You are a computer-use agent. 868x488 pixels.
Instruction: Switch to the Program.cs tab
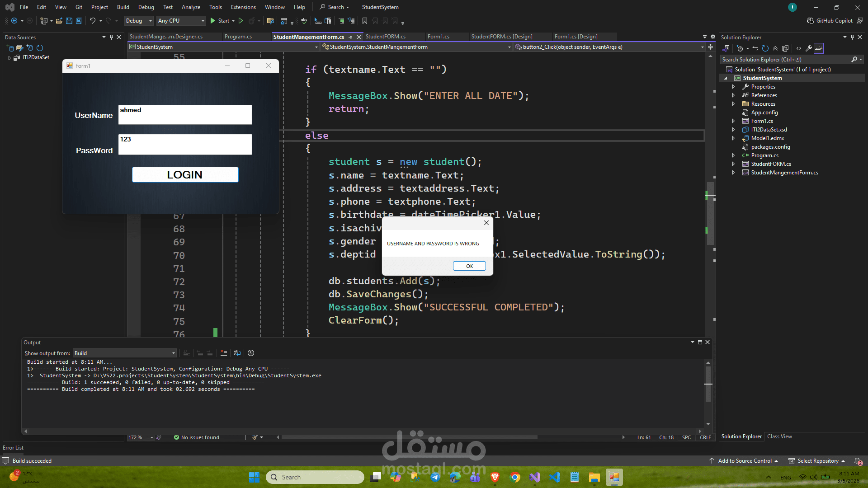point(238,37)
